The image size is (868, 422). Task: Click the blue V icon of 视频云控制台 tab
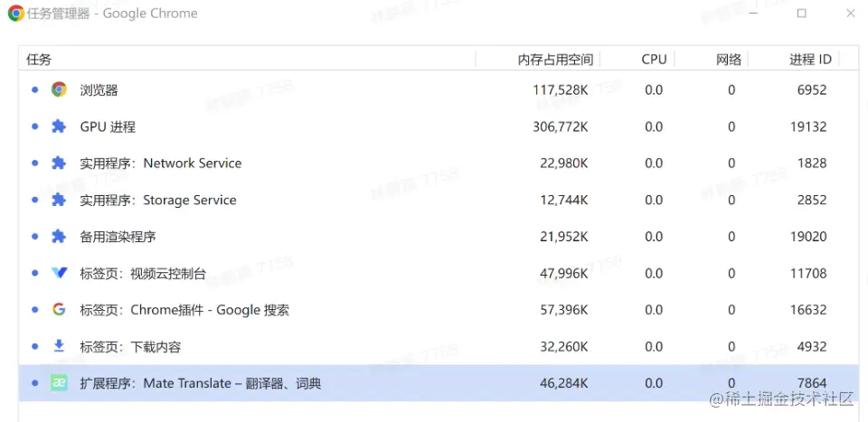[59, 273]
